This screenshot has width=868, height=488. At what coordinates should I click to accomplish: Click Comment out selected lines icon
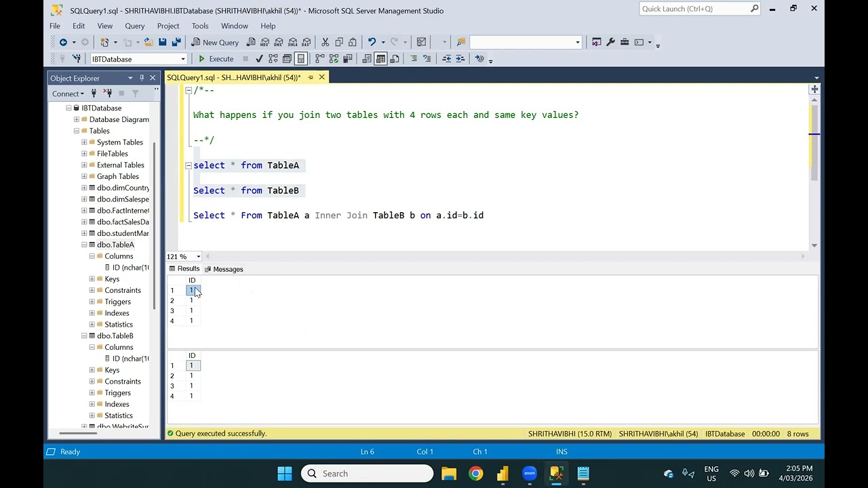(414, 59)
